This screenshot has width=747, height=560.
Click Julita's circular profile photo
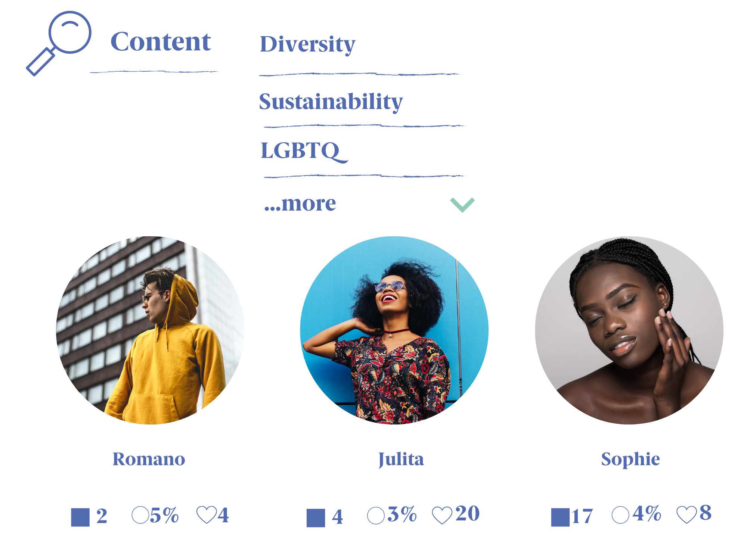point(394,330)
